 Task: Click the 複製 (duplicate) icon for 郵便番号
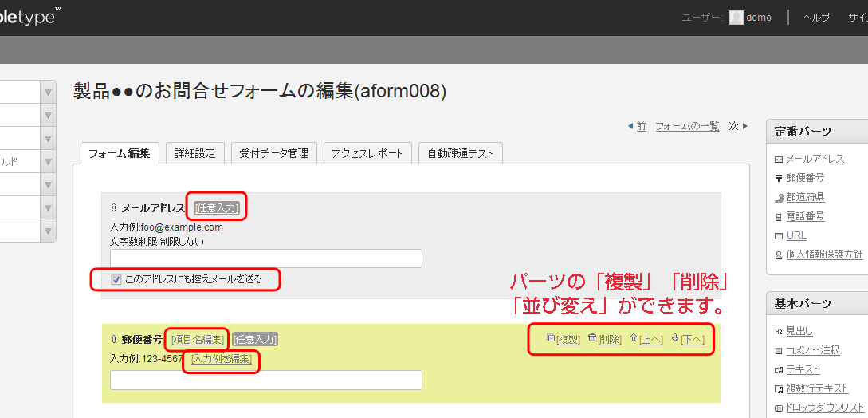click(x=551, y=338)
